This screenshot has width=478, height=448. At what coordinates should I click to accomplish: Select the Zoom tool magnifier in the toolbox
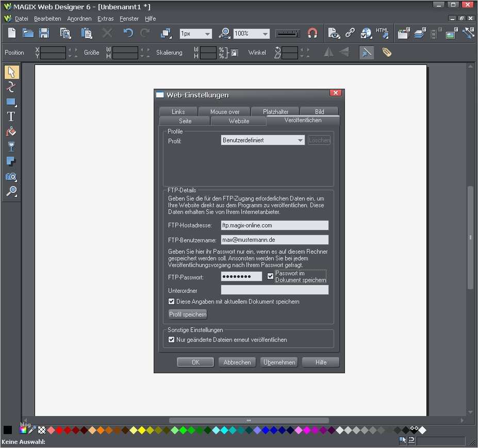[x=11, y=192]
